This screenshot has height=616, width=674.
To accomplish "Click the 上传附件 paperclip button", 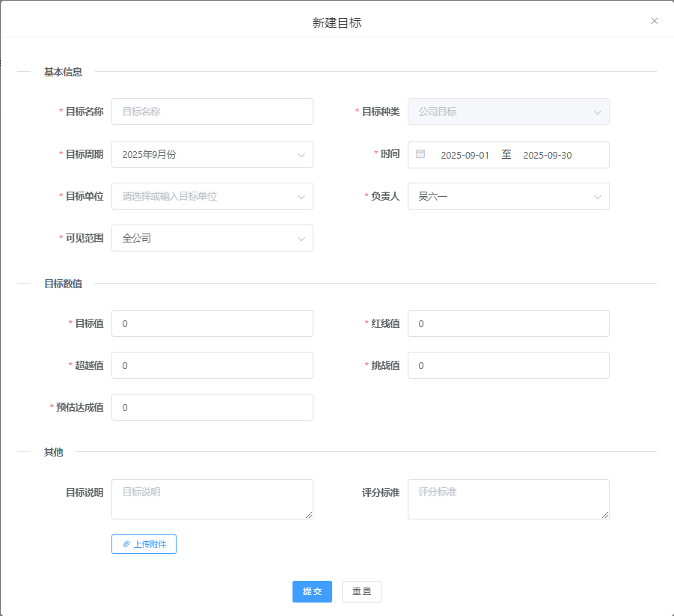I will (x=144, y=544).
